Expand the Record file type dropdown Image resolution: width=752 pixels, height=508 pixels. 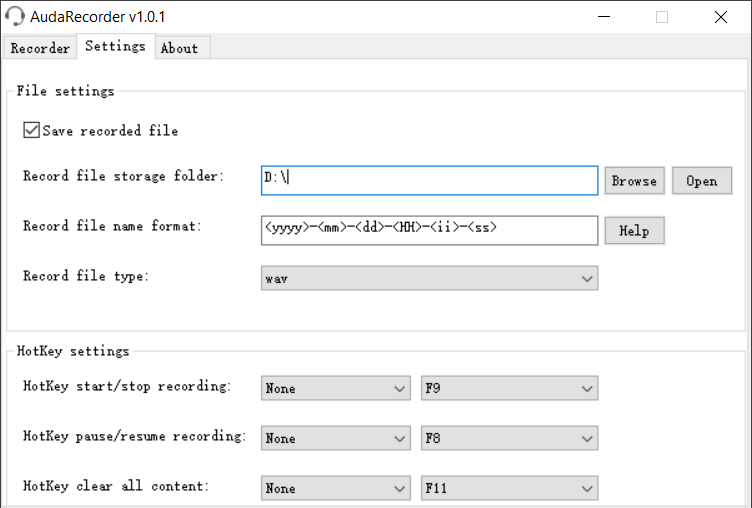pyautogui.click(x=429, y=278)
